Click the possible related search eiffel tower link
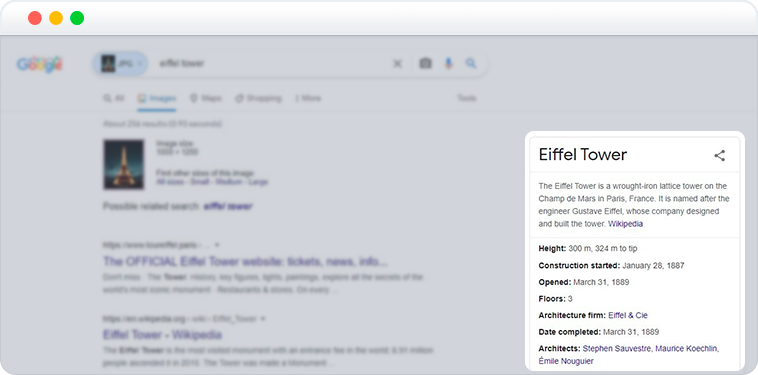 [x=228, y=206]
